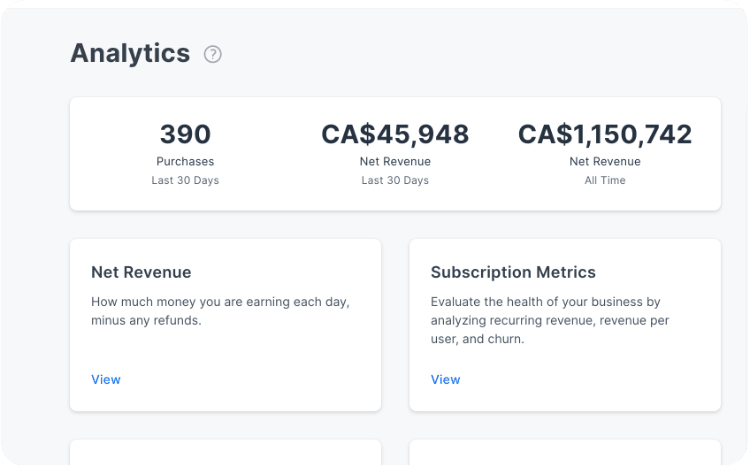
Task: Click Net Revenue label under CA$1,150,742
Action: click(605, 161)
